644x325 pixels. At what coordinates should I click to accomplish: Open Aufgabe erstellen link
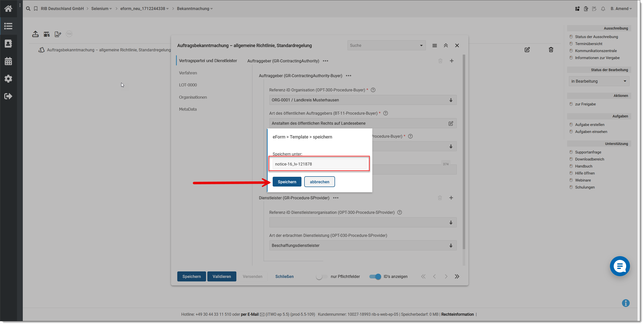point(589,124)
